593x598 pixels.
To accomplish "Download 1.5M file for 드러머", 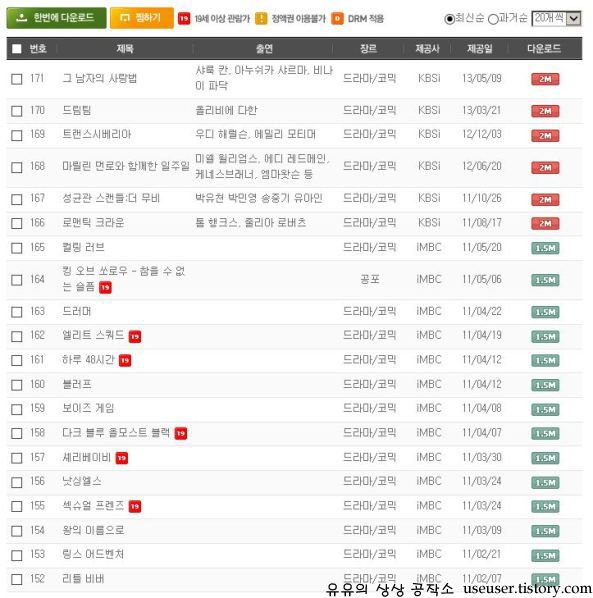I will click(545, 312).
